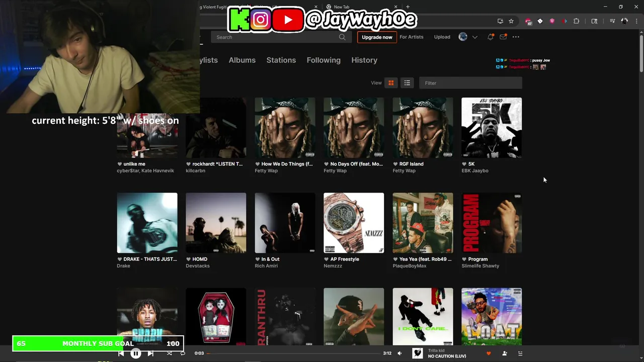Open Nemzzz artist name
The height and width of the screenshot is (362, 644).
coord(333,266)
